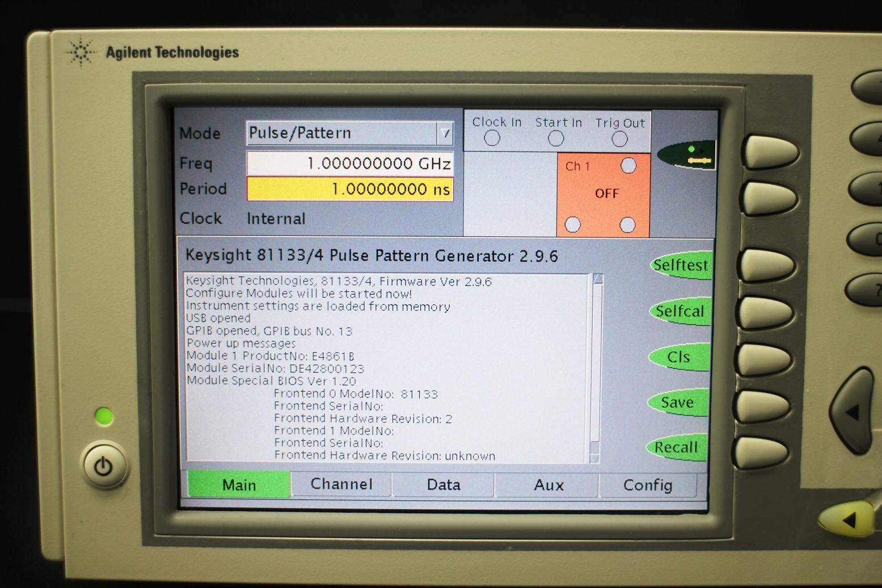The width and height of the screenshot is (882, 588).
Task: Click log line 'Module 1 ProductNo: E4861B'
Action: [271, 356]
